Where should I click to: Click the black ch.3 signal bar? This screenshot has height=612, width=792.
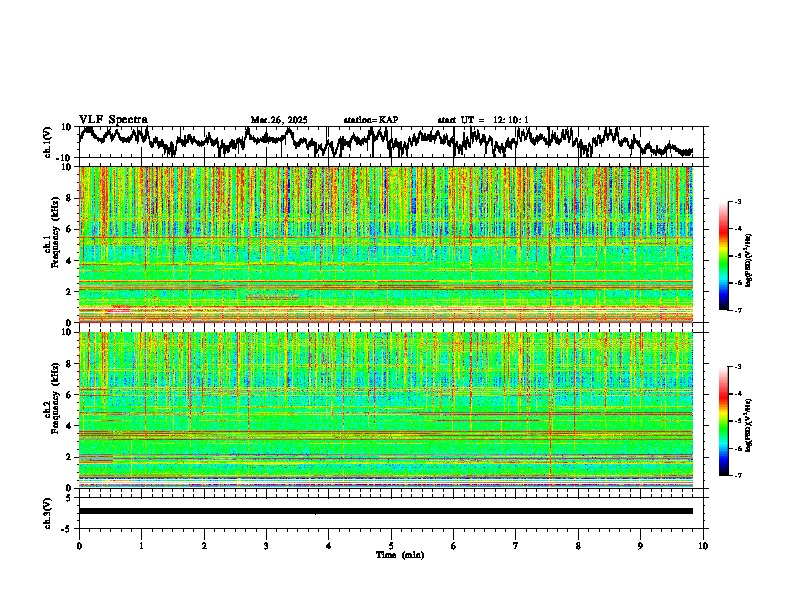click(x=386, y=511)
